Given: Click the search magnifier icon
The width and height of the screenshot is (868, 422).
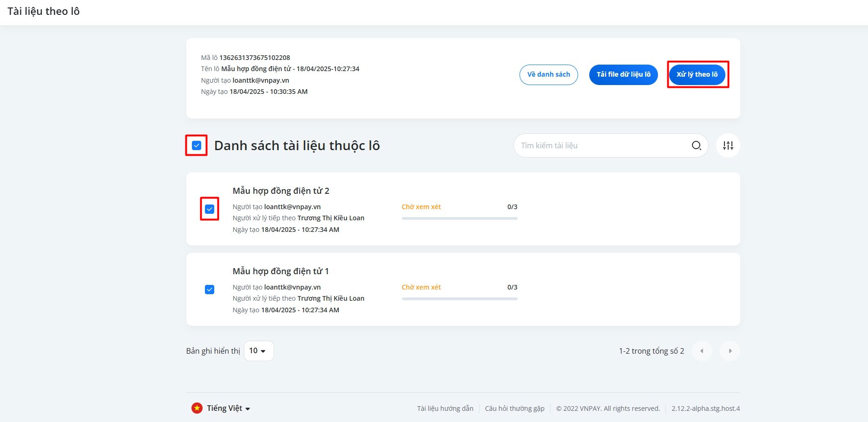Looking at the screenshot, I should [x=696, y=145].
